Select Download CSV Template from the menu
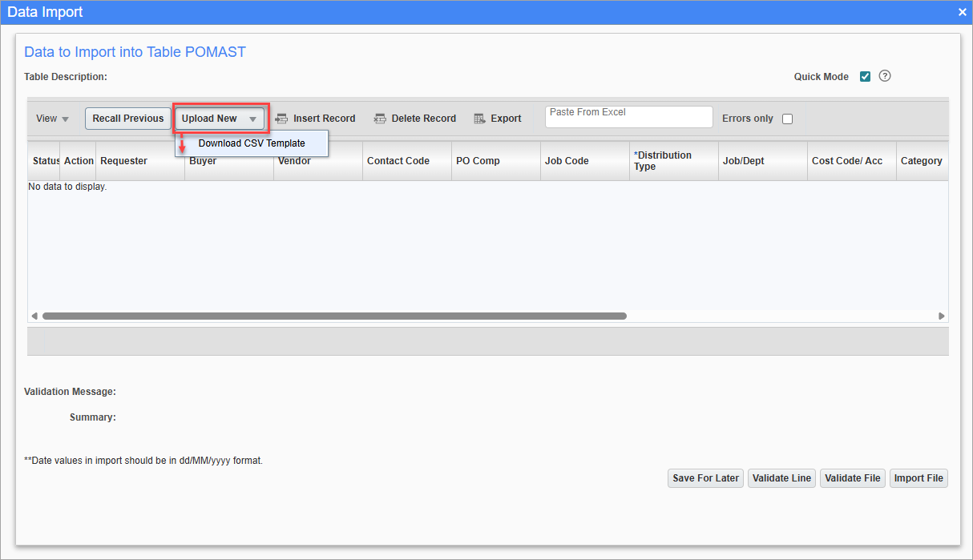This screenshot has width=973, height=560. pyautogui.click(x=251, y=143)
